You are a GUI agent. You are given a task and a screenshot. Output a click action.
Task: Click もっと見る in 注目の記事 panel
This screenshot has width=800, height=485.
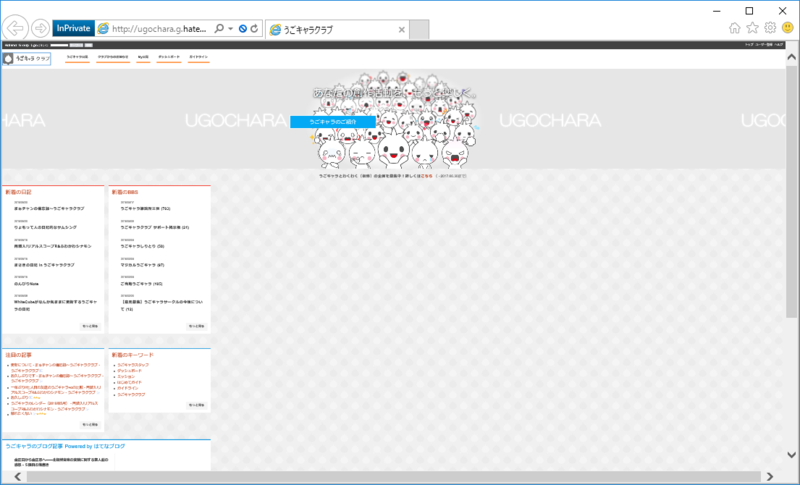point(90,424)
